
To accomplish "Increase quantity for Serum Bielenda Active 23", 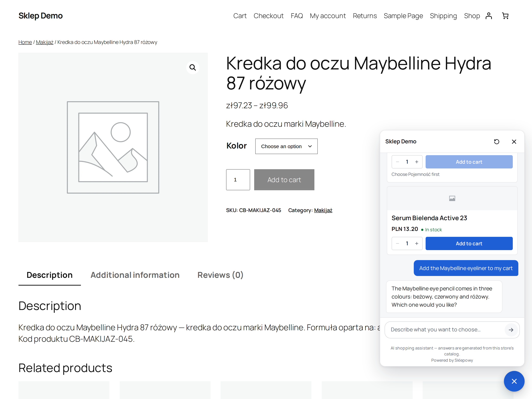I will pos(417,243).
